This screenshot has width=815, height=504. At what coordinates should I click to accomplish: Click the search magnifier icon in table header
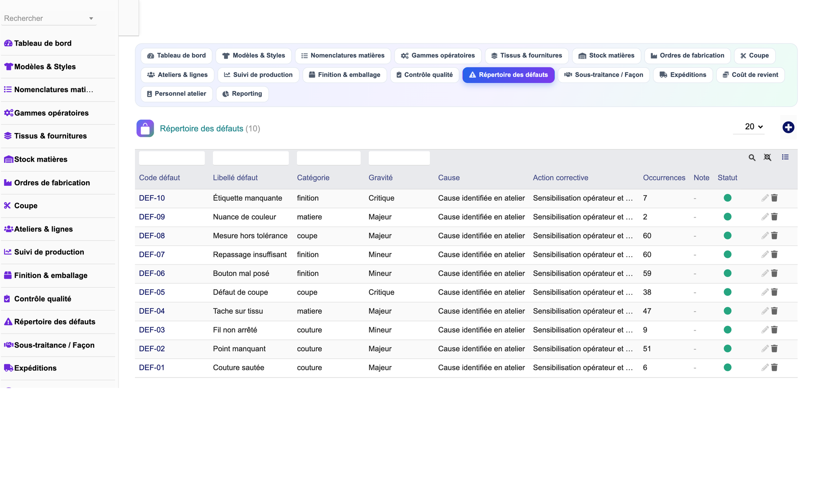pyautogui.click(x=752, y=157)
